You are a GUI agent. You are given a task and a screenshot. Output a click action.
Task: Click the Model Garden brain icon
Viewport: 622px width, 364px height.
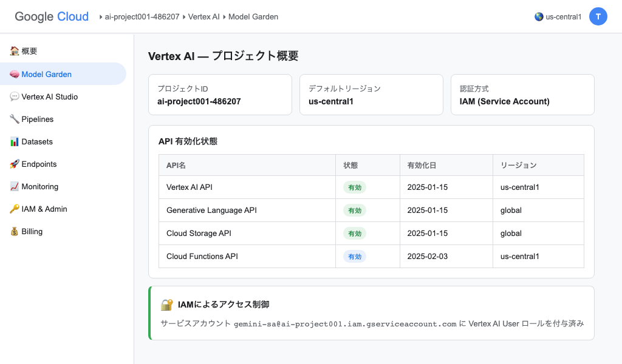[15, 73]
